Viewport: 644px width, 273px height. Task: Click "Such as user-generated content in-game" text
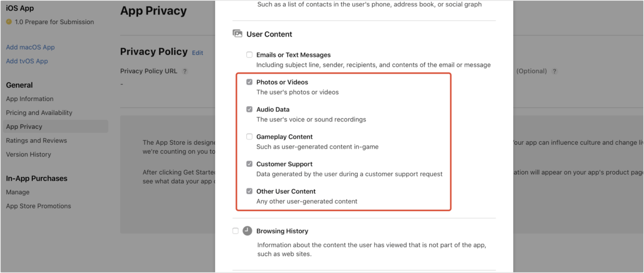click(317, 147)
